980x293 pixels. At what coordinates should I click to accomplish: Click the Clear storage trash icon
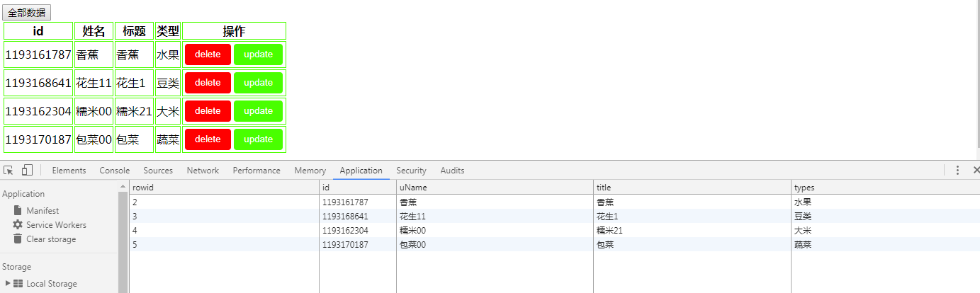click(x=18, y=239)
